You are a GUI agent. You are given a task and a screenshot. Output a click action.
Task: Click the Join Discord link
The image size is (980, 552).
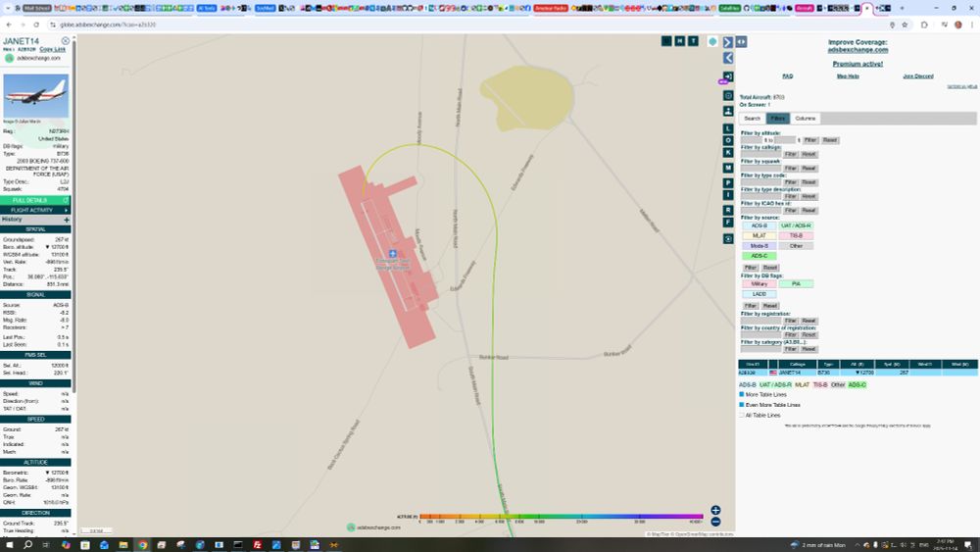(x=918, y=76)
